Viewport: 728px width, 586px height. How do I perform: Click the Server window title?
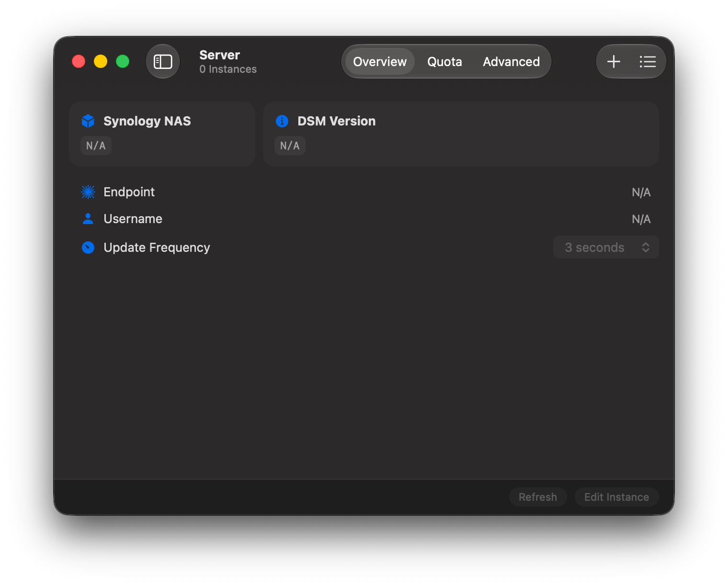tap(219, 55)
